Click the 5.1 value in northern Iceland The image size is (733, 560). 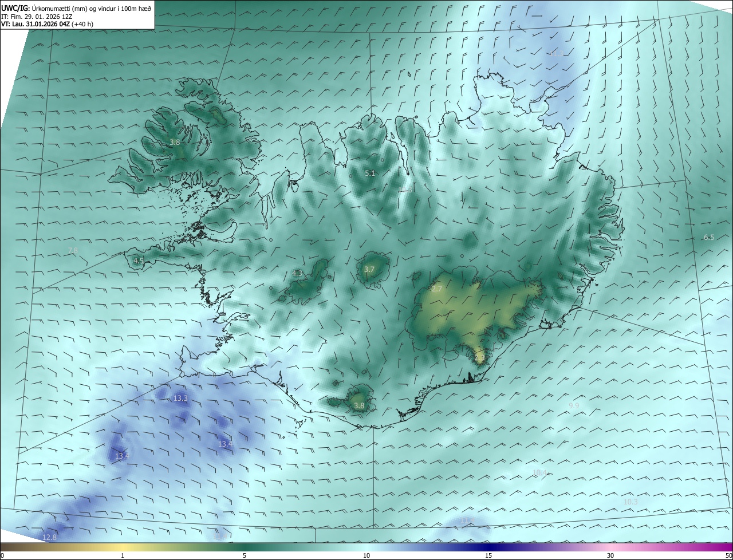370,173
